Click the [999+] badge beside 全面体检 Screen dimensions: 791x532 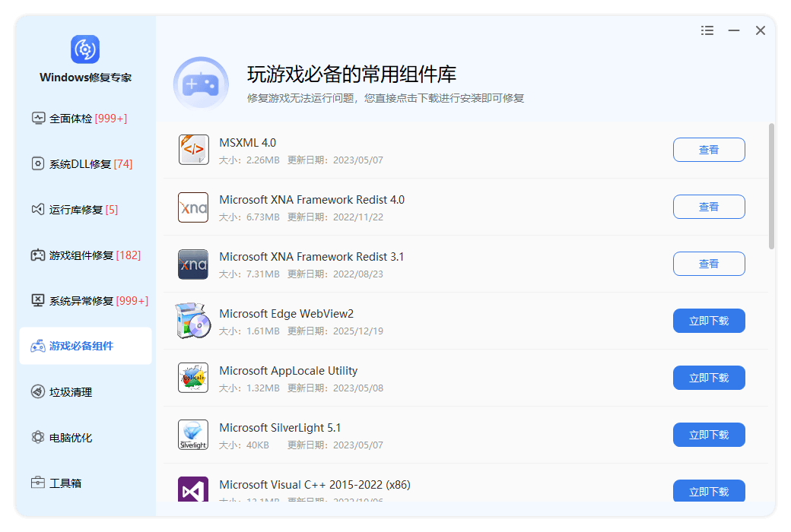click(111, 119)
